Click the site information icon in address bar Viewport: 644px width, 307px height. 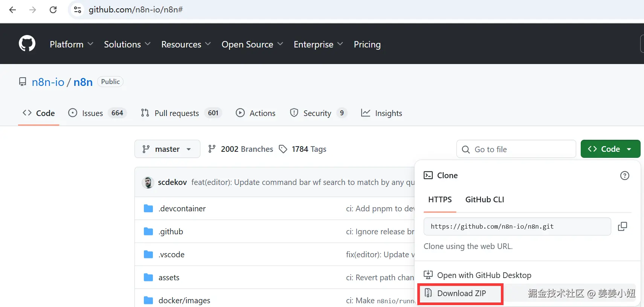pos(78,10)
